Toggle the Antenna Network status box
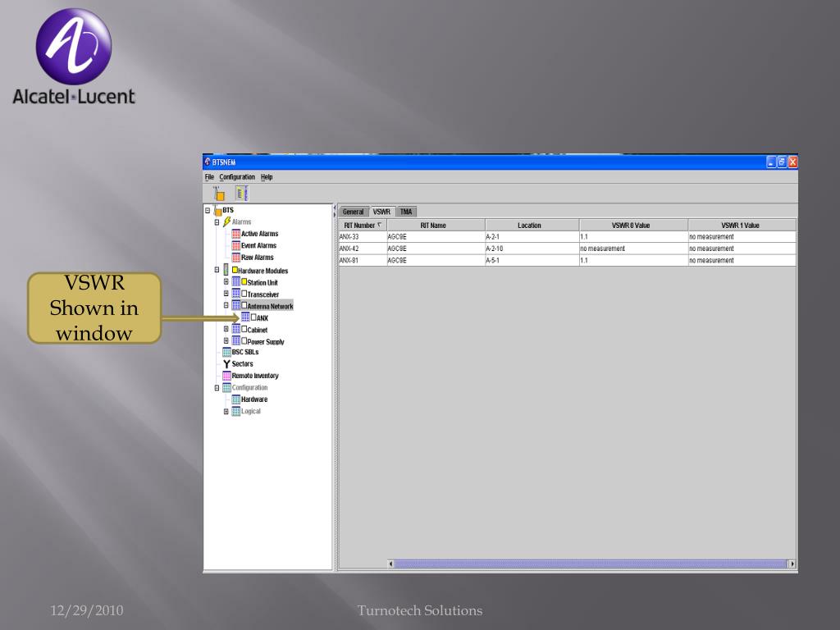The height and width of the screenshot is (630, 840). (x=244, y=305)
